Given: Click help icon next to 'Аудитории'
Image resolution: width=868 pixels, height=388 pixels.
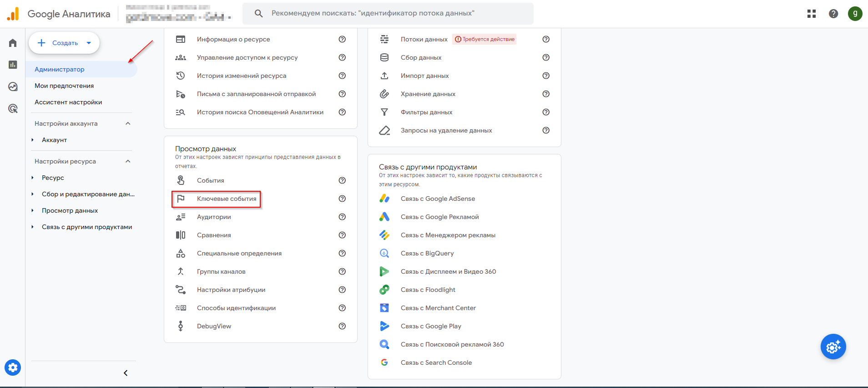Looking at the screenshot, I should click(342, 217).
